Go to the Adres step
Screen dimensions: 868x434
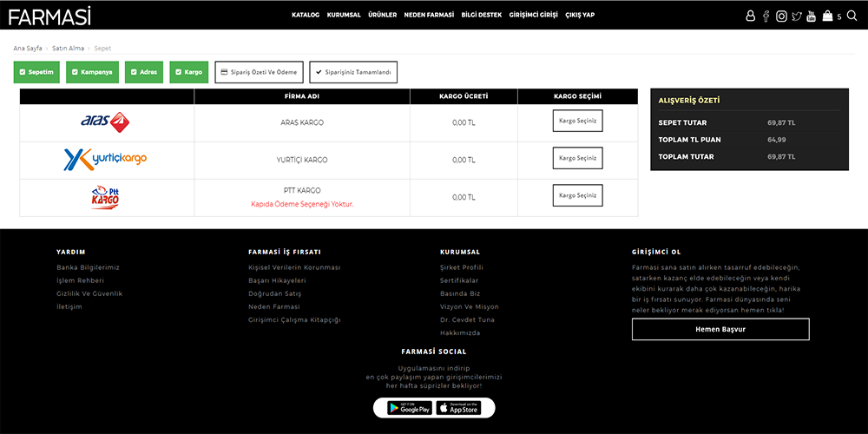click(144, 73)
